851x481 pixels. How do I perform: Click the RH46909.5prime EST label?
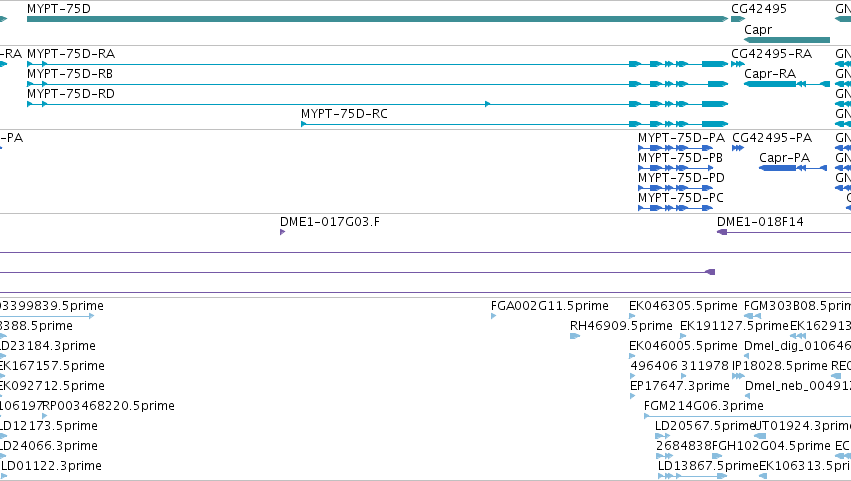621,326
